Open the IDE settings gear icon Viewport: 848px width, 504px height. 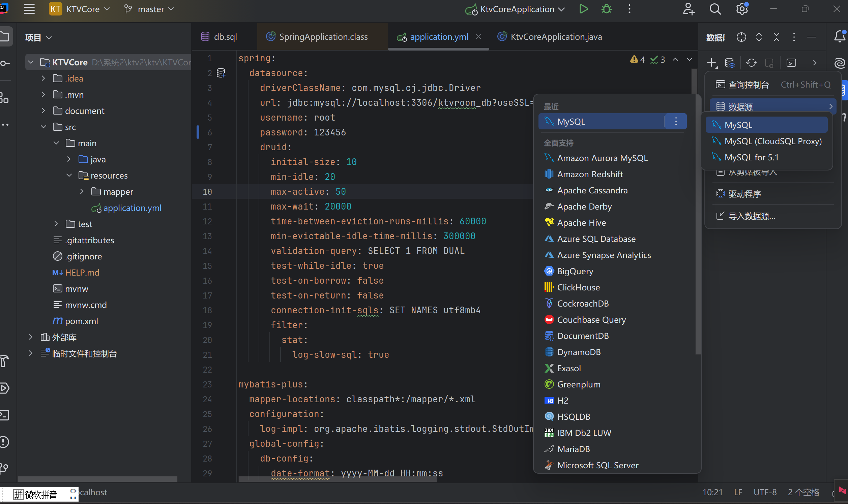741,9
